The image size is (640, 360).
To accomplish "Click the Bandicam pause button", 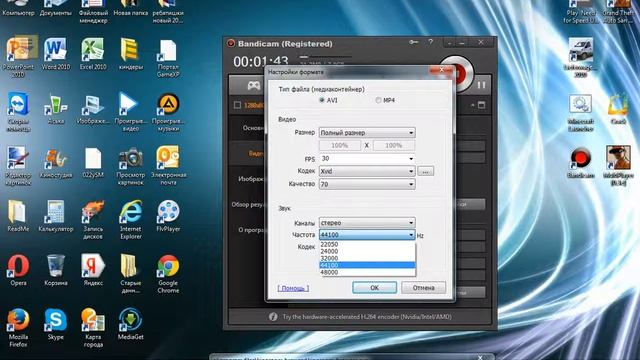I will point(482,85).
